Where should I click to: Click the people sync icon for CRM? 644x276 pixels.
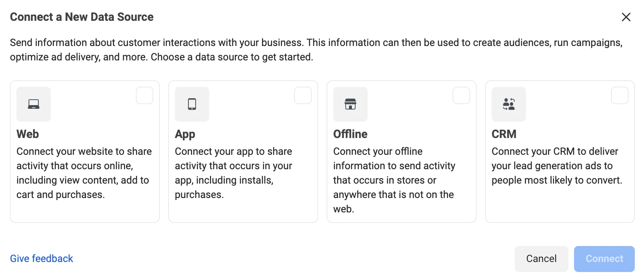click(509, 104)
